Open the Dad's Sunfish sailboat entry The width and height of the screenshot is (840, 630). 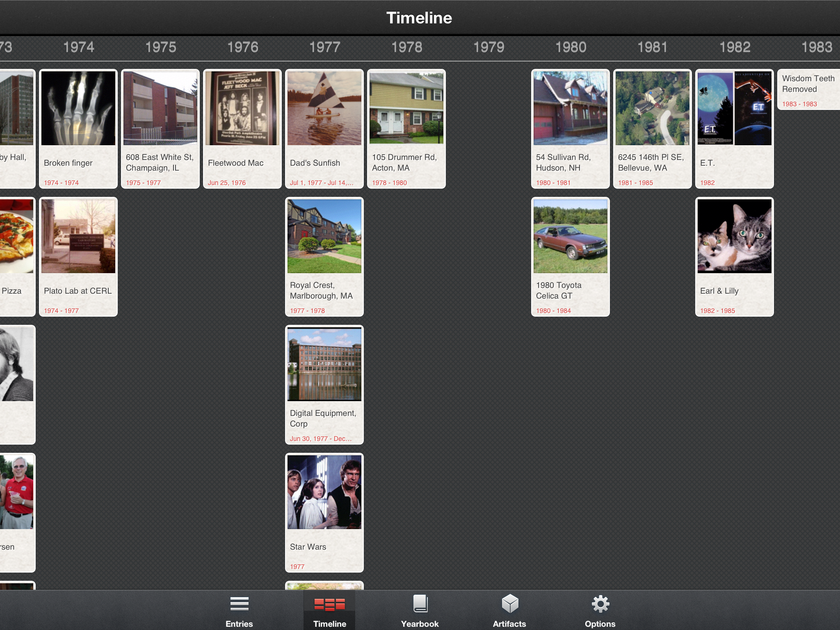[324, 129]
